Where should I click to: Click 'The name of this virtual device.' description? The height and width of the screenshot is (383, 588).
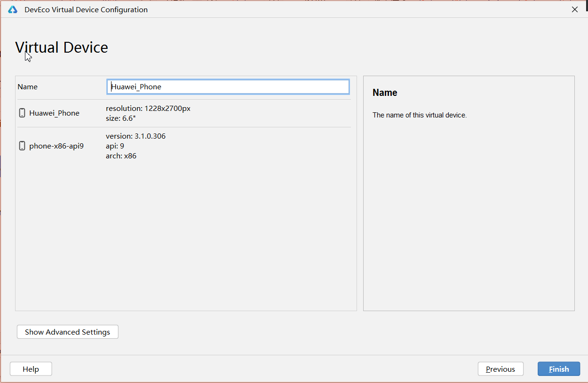click(x=420, y=115)
